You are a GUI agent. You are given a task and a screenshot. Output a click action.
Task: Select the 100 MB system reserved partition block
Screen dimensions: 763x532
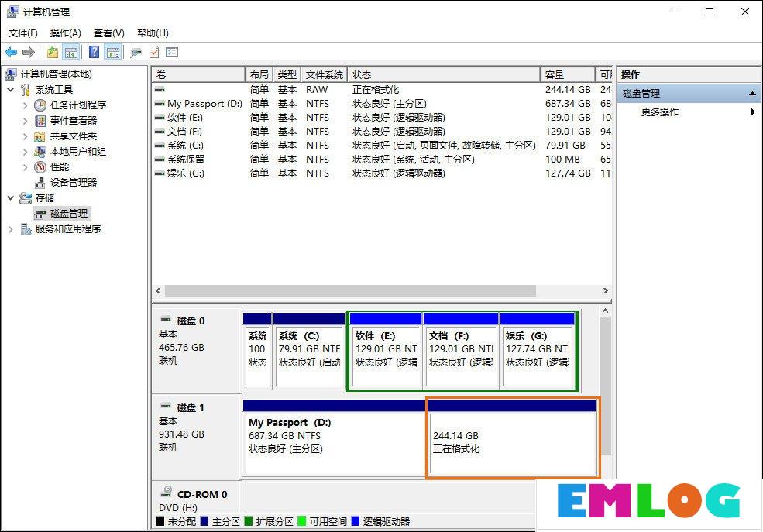click(x=257, y=351)
